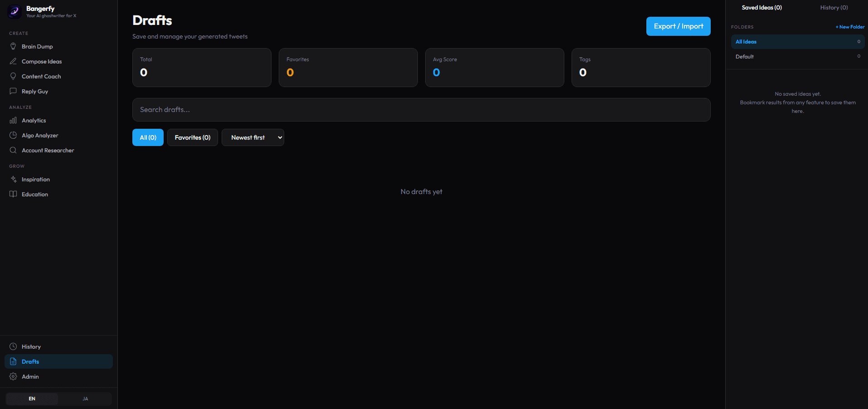Select the Default folder
Viewport: 868px width, 409px height.
pyautogui.click(x=744, y=56)
